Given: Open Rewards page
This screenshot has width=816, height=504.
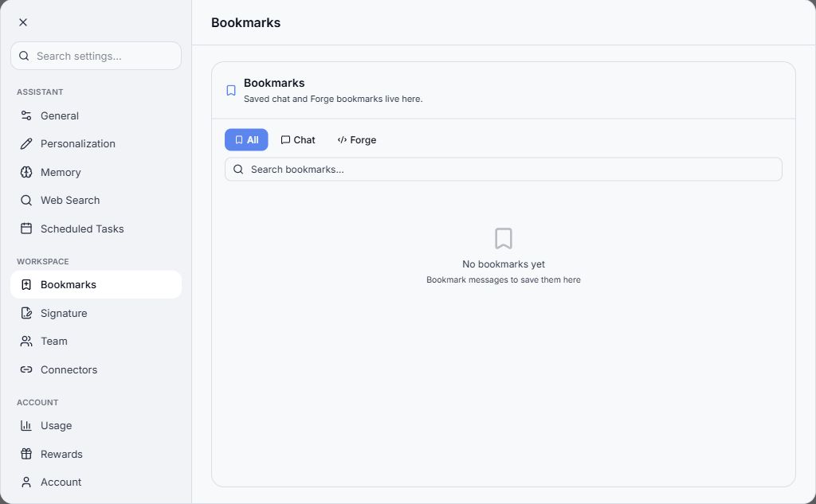Looking at the screenshot, I should 96,454.
